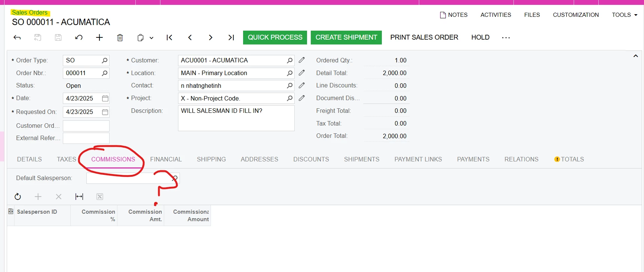Image resolution: width=644 pixels, height=272 pixels.
Task: Click the Quick Process button
Action: (275, 37)
